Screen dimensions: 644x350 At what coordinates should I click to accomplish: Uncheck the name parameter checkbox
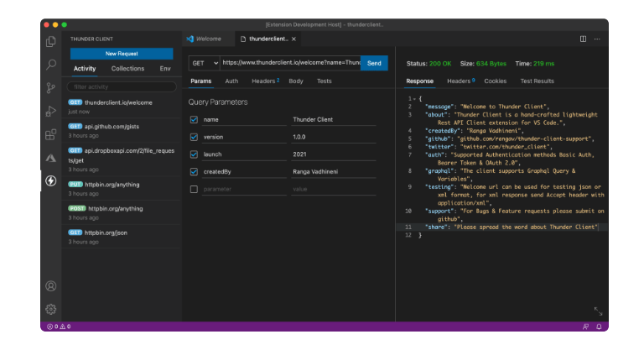coord(194,120)
